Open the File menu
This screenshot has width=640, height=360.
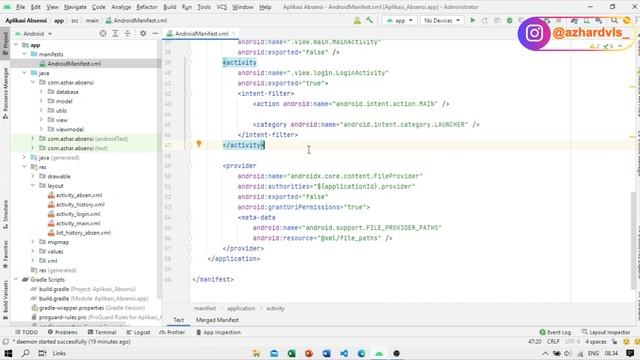20,7
